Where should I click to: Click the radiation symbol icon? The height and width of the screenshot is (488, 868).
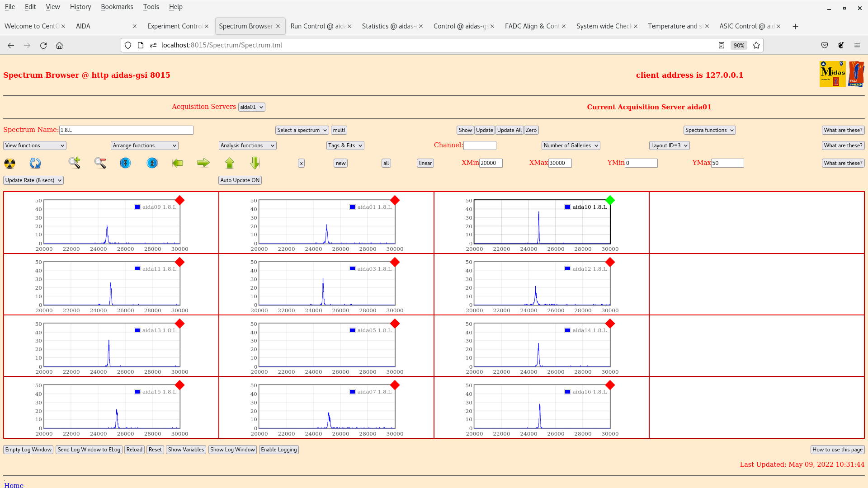[x=9, y=163]
